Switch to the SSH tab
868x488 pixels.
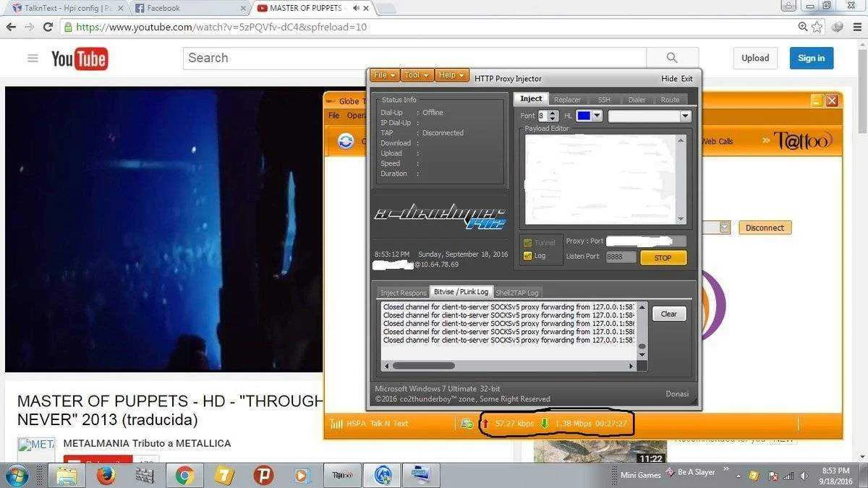click(x=603, y=100)
